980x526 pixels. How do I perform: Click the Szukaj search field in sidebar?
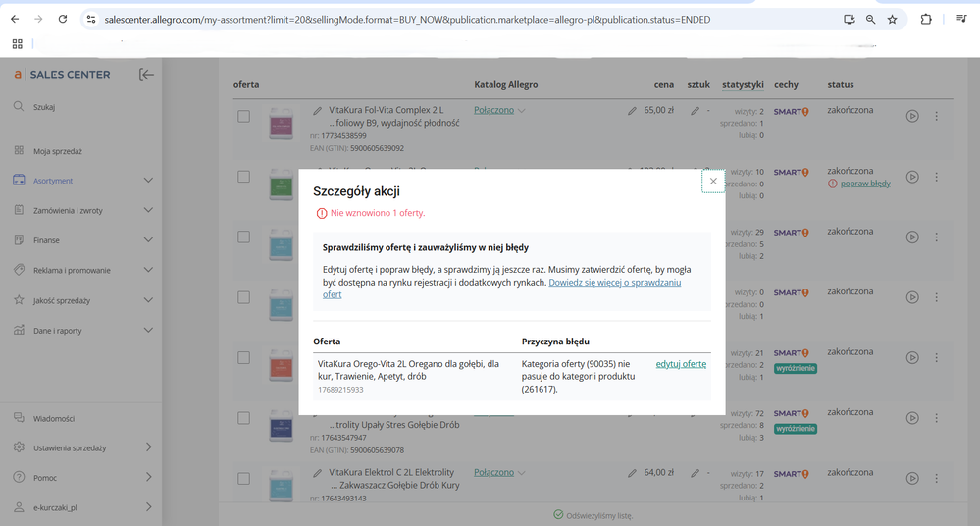click(44, 107)
